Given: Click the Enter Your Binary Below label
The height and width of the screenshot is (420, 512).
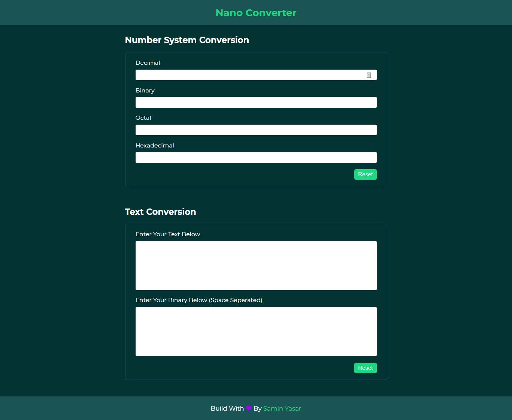Looking at the screenshot, I should (x=199, y=300).
